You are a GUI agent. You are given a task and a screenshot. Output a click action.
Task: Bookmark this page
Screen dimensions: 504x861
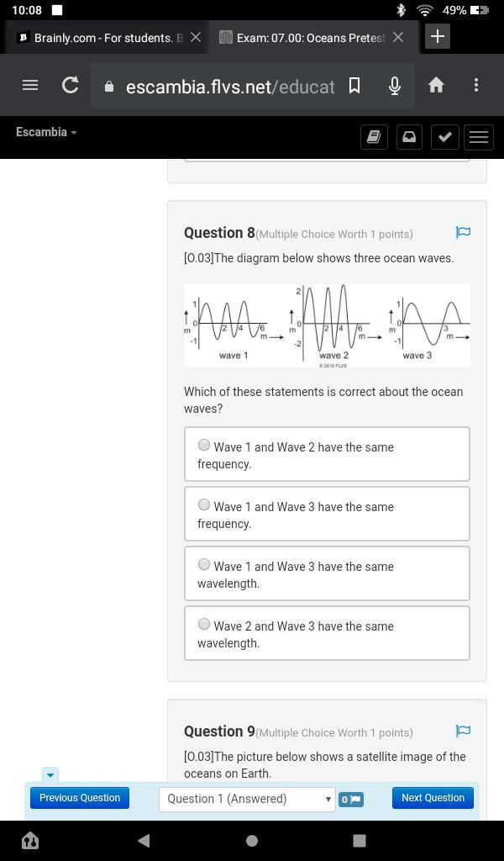point(354,85)
